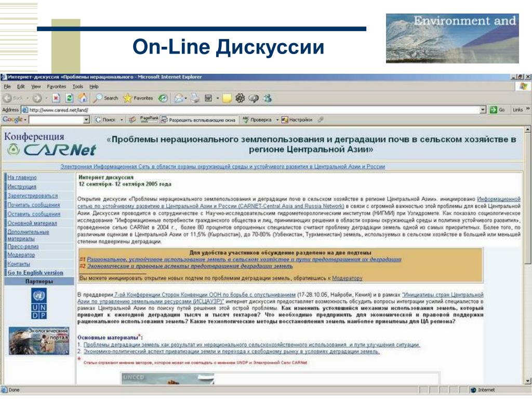Open На главную sidebar link
532x399 pixels.
click(x=22, y=178)
